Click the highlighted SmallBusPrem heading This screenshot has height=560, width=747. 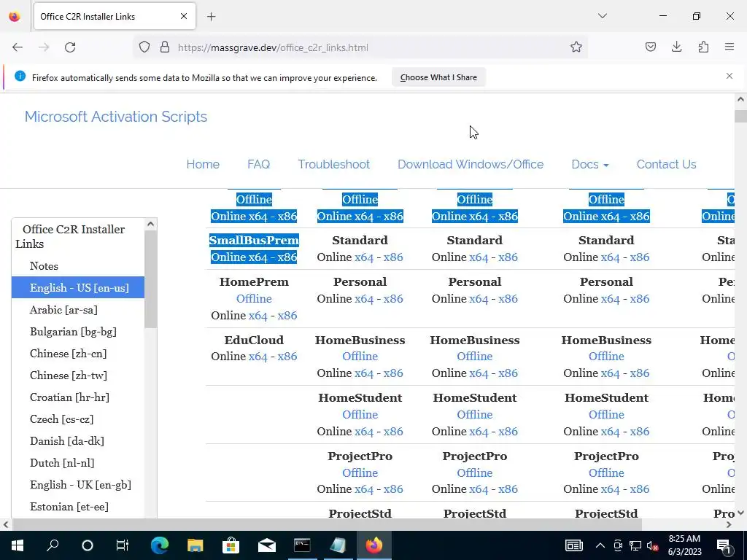(x=254, y=240)
